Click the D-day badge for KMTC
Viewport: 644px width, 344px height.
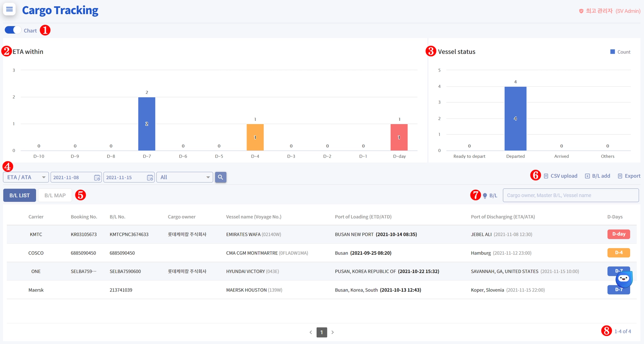(618, 234)
